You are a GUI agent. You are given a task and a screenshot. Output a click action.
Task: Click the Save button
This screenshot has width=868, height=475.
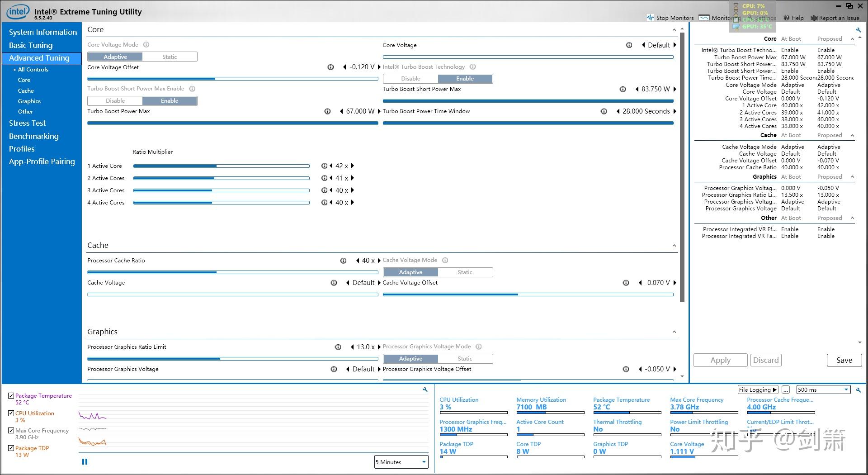[844, 360]
